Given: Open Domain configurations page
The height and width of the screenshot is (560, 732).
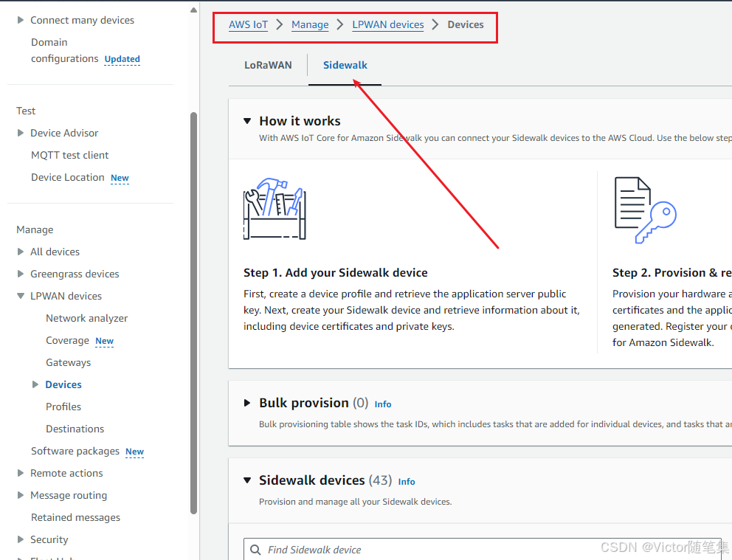Looking at the screenshot, I should coord(65,50).
